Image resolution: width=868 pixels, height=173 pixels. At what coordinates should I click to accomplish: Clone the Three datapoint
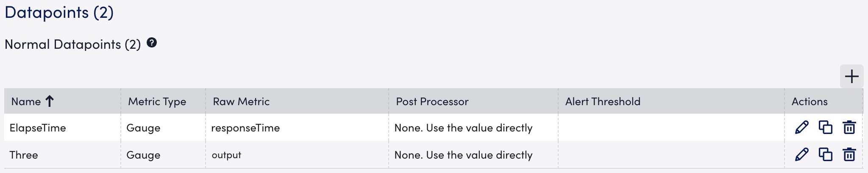tap(825, 154)
